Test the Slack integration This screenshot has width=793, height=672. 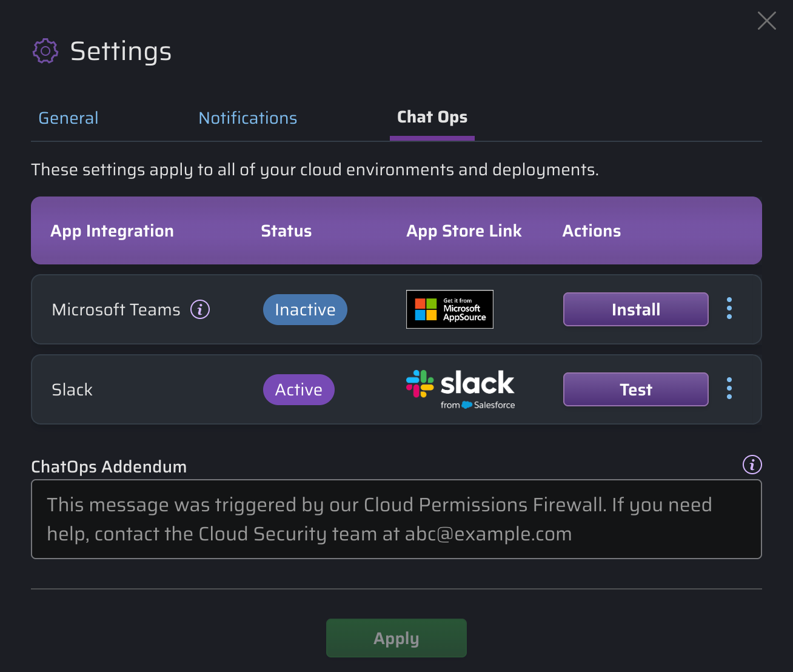coord(635,389)
